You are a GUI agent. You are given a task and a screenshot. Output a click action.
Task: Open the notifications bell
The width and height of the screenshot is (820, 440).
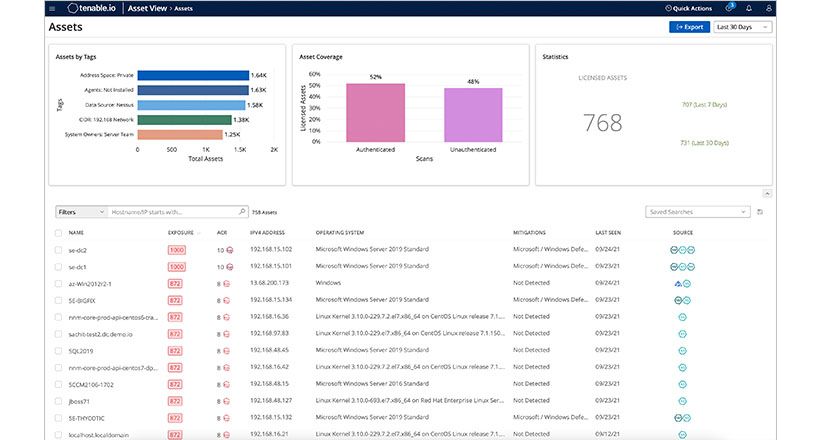coord(749,8)
